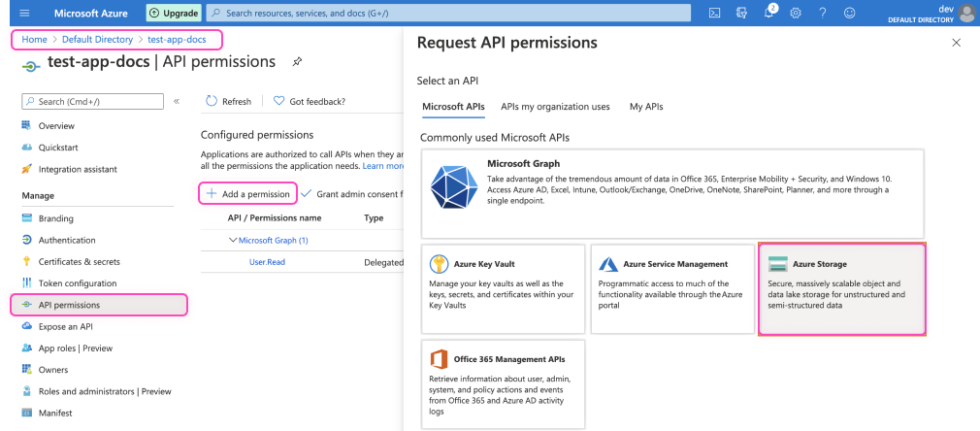Open the User.Read permission link
The image size is (980, 431).
pos(267,262)
